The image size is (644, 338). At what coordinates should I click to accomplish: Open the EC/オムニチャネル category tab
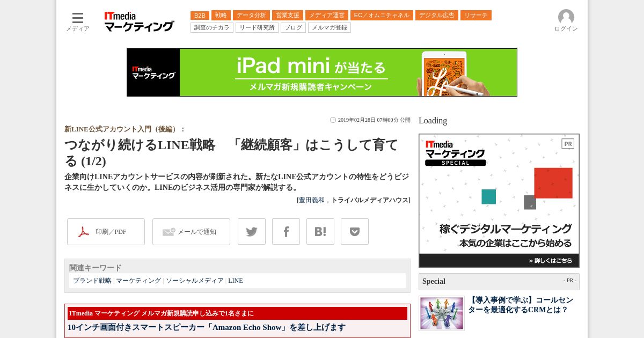coord(382,16)
